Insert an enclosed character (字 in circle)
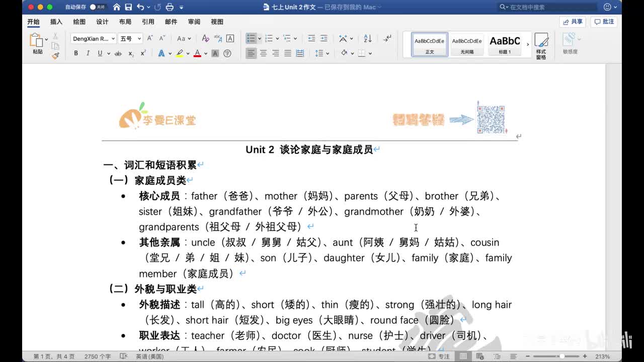The image size is (644, 362). coord(227,53)
